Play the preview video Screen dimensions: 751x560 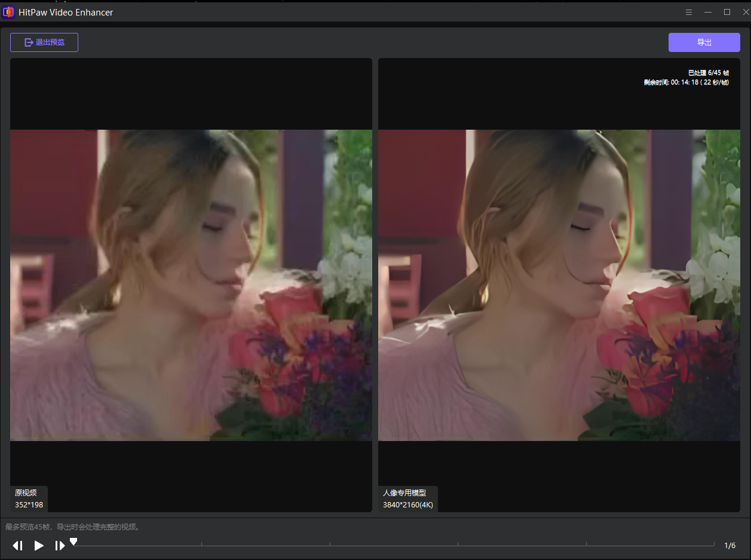pos(39,545)
